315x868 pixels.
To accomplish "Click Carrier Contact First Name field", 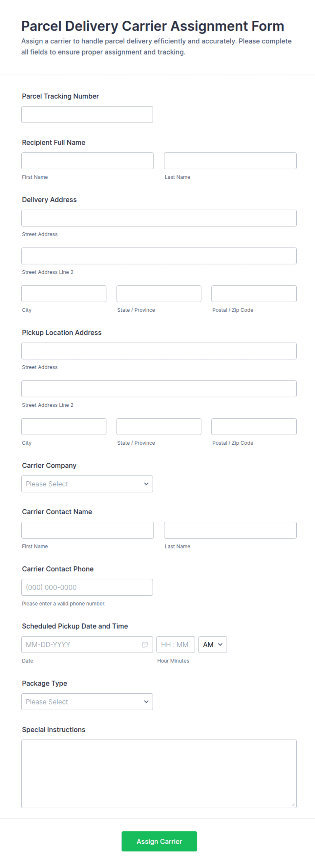I will point(87,530).
